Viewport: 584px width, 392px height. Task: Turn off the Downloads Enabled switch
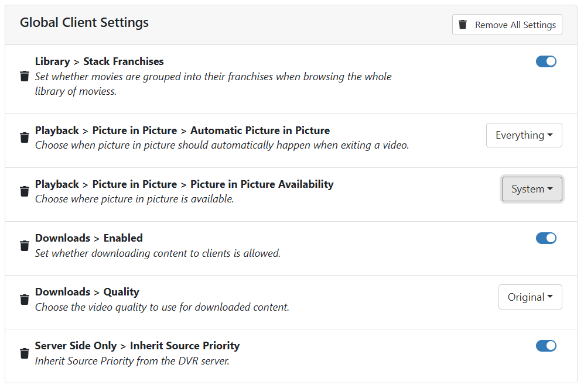[x=546, y=238]
